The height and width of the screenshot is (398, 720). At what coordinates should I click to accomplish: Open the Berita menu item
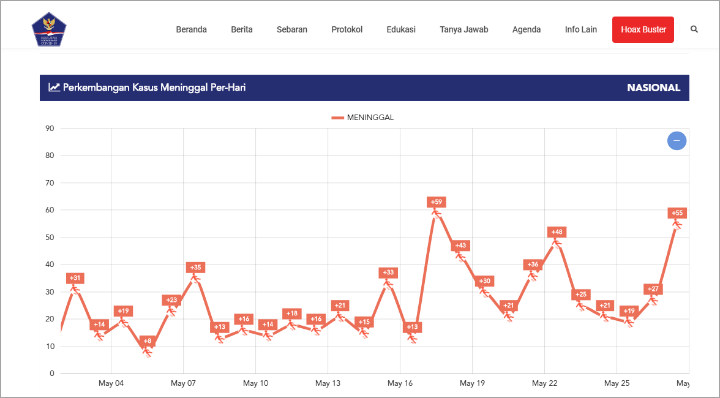pos(242,29)
